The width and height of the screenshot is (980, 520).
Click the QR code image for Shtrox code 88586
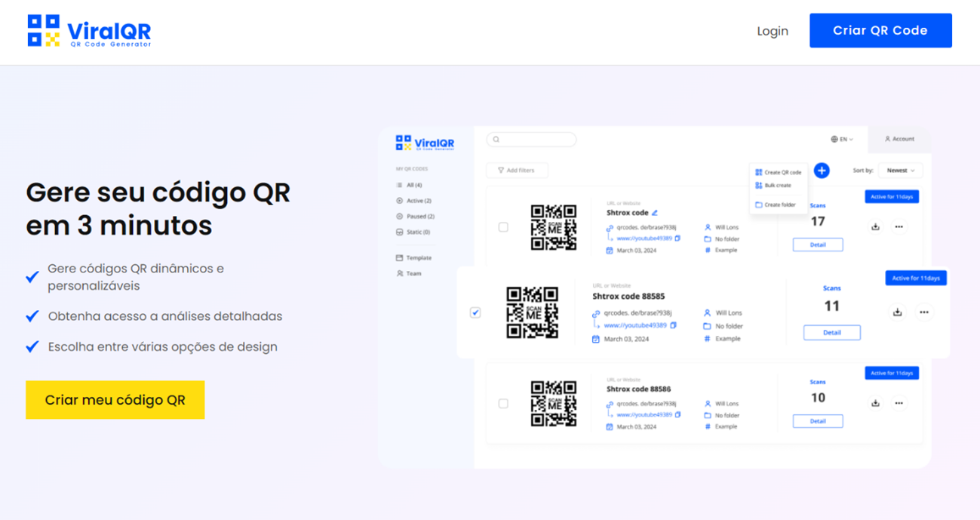[554, 404]
